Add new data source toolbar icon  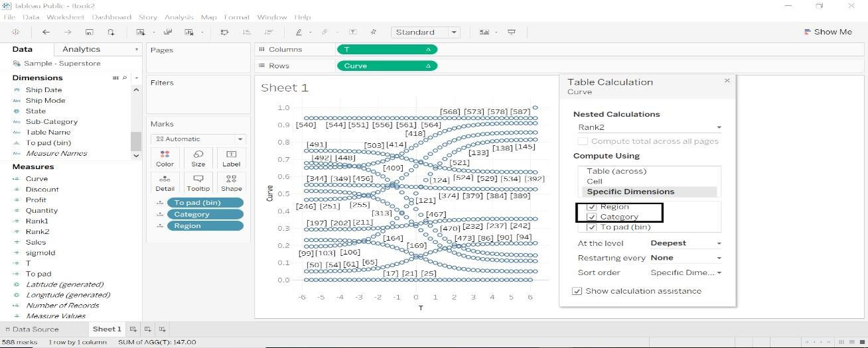pyautogui.click(x=111, y=32)
